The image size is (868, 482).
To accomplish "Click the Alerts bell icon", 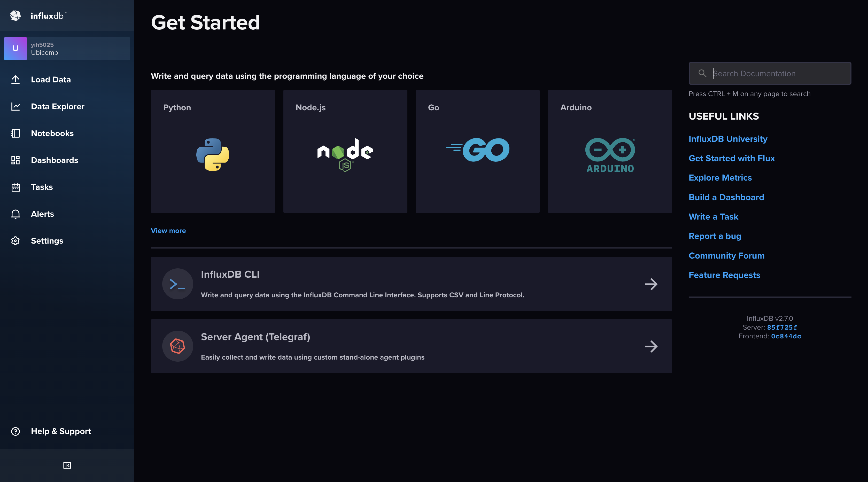I will click(x=16, y=214).
